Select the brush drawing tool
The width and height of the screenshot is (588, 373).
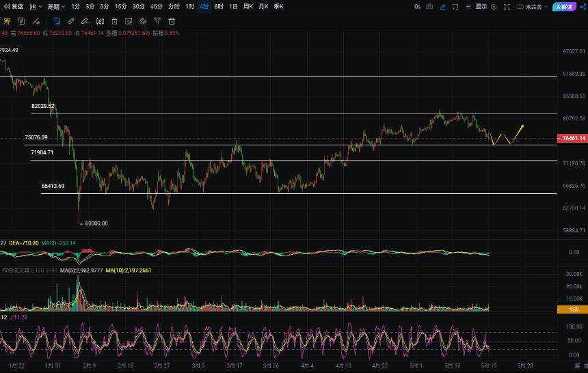pos(85,21)
